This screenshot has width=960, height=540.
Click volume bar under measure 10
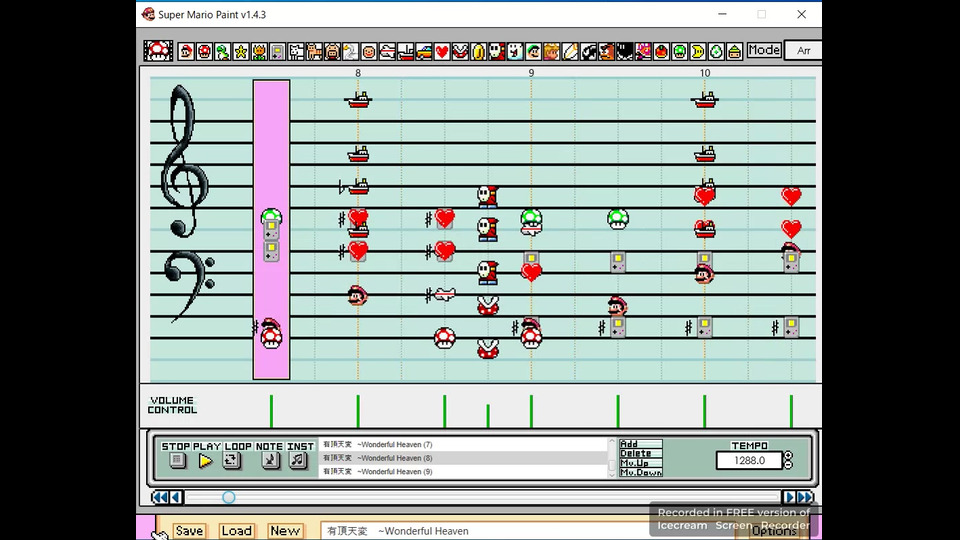pyautogui.click(x=705, y=411)
